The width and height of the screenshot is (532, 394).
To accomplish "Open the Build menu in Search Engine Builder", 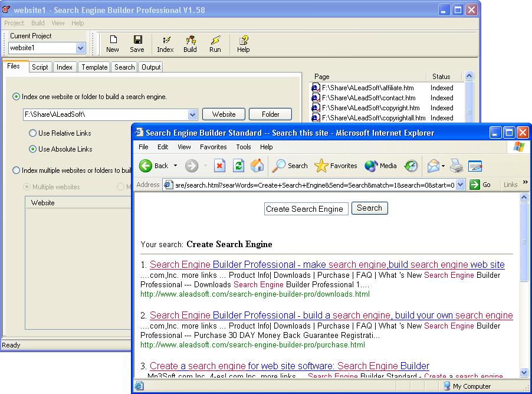I will (x=38, y=23).
